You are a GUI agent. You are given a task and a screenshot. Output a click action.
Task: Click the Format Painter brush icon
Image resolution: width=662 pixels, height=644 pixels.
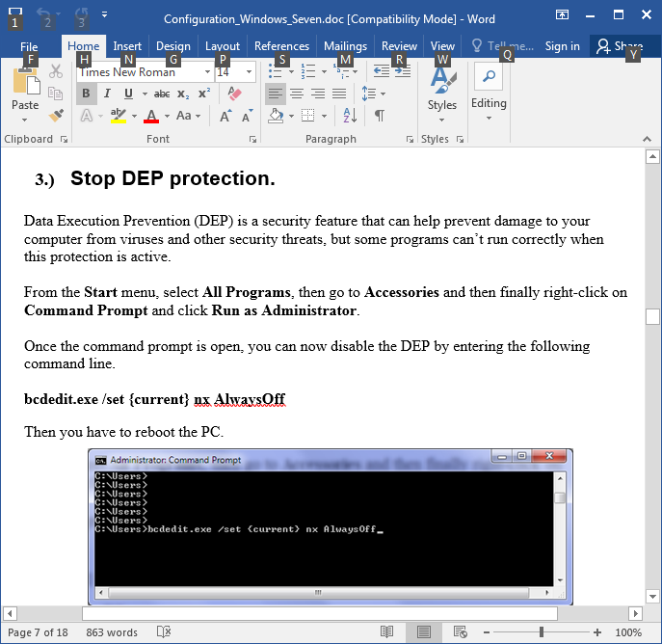[56, 116]
